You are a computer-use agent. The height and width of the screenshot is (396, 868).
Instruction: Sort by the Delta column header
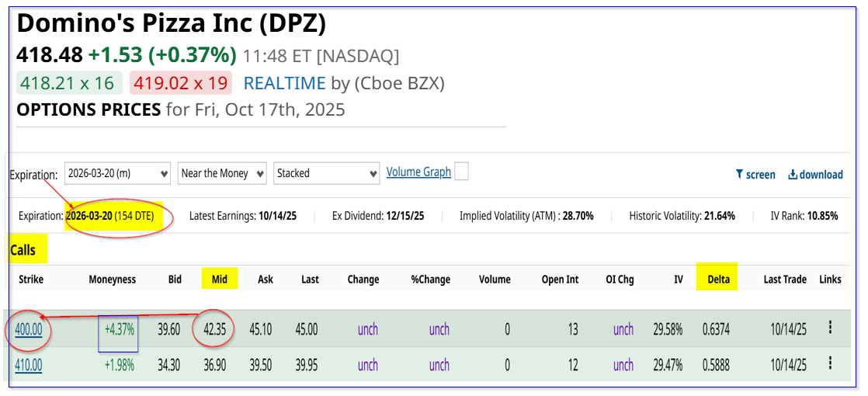(x=718, y=280)
